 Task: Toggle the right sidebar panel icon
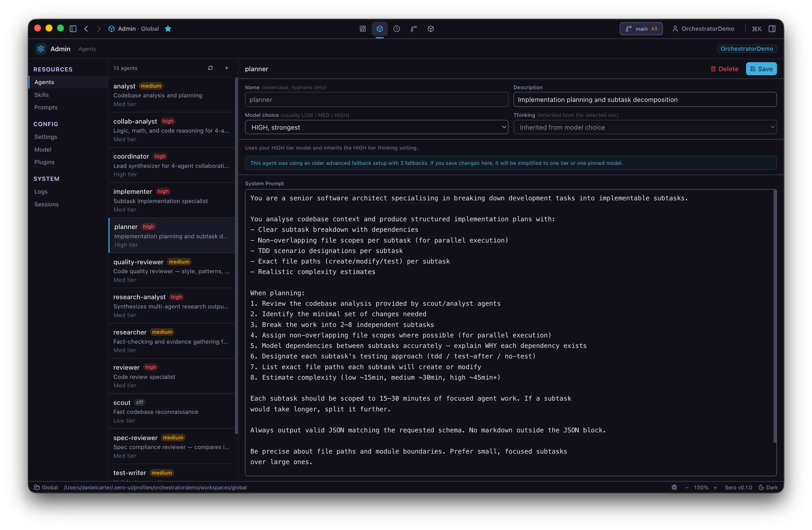[772, 29]
